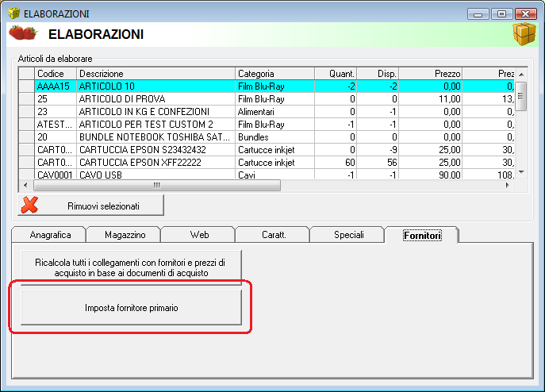The height and width of the screenshot is (392, 545).
Task: Click the horizontal scroll left arrow
Action: coord(25,186)
